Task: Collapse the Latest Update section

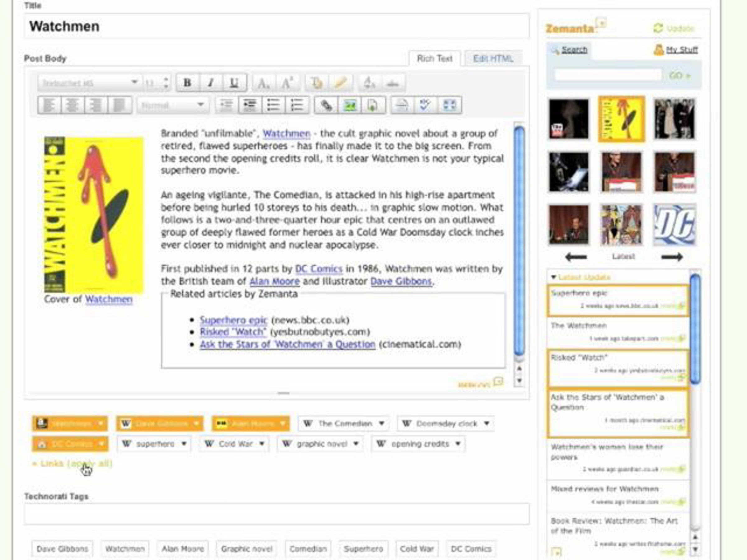Action: click(x=554, y=277)
